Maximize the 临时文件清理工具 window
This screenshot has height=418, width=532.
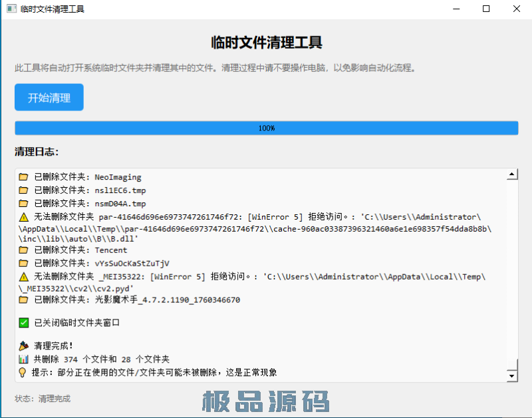(486, 9)
